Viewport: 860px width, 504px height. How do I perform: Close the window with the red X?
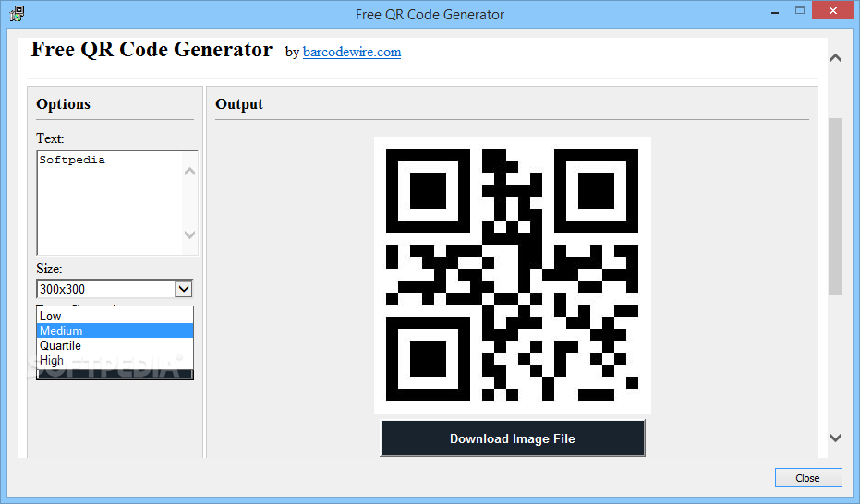[832, 11]
